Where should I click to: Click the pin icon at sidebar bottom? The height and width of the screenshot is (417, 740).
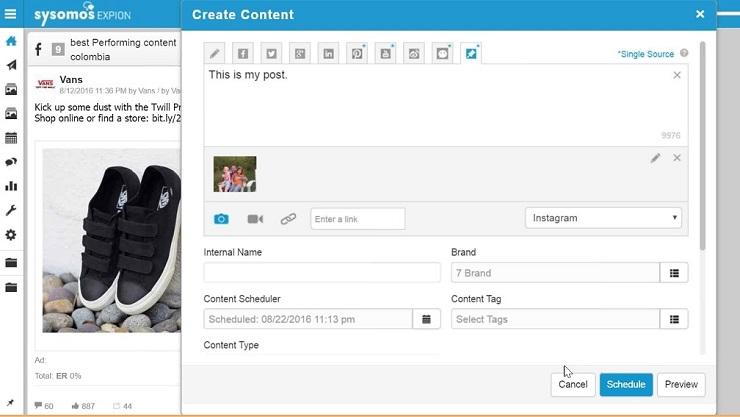point(10,402)
